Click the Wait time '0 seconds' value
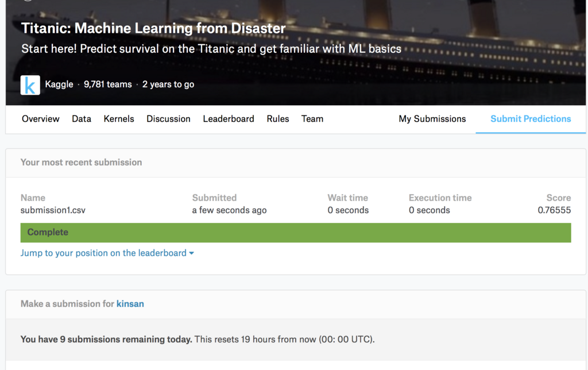This screenshot has width=588, height=370. click(348, 210)
